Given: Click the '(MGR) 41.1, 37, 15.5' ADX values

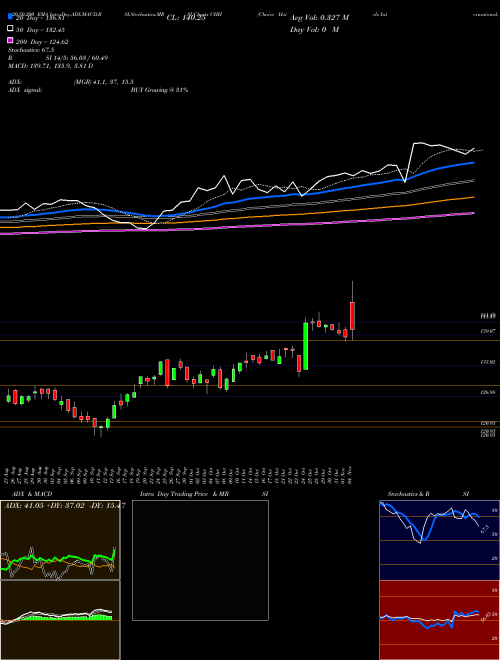Looking at the screenshot, I should coord(104,82).
